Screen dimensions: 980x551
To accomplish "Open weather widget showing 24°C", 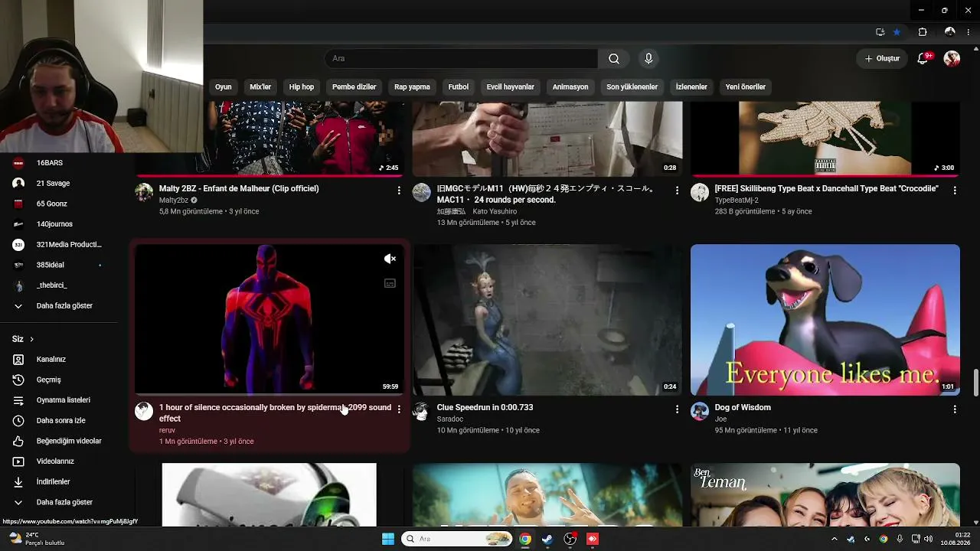I will click(x=37, y=539).
